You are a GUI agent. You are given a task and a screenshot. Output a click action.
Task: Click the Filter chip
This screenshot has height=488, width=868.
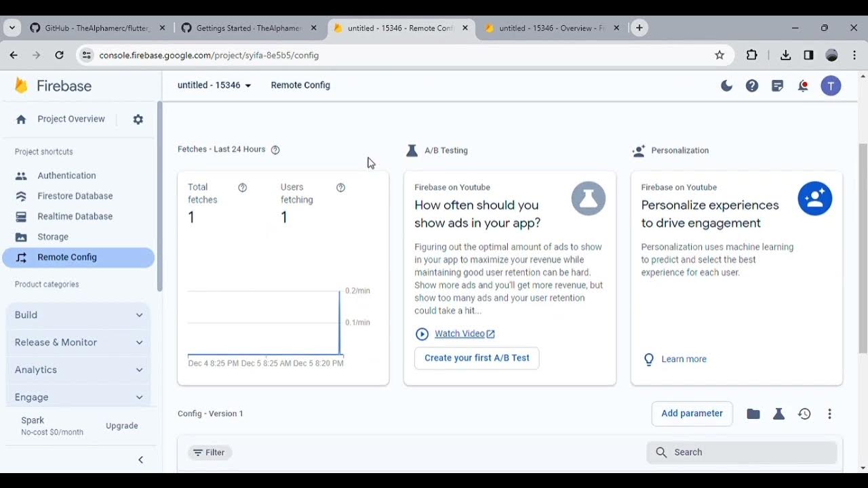point(208,453)
